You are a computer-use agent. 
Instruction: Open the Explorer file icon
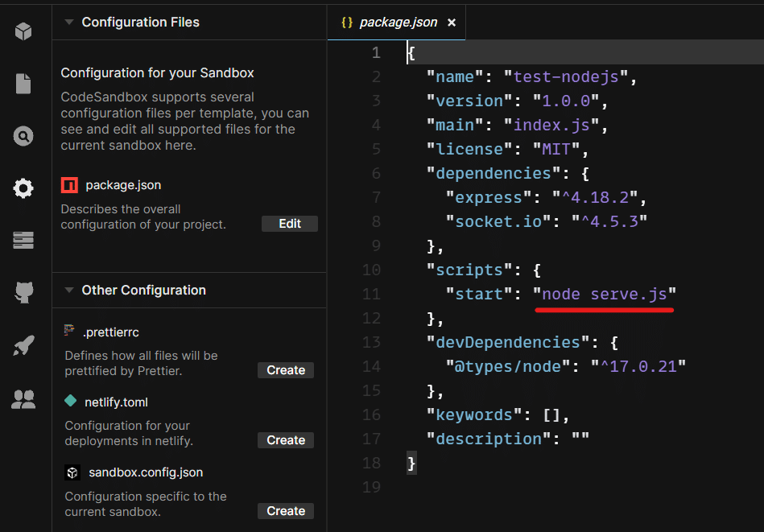pyautogui.click(x=23, y=84)
